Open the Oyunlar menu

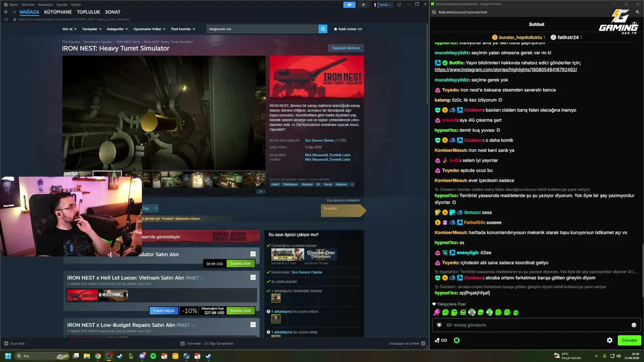62,5
